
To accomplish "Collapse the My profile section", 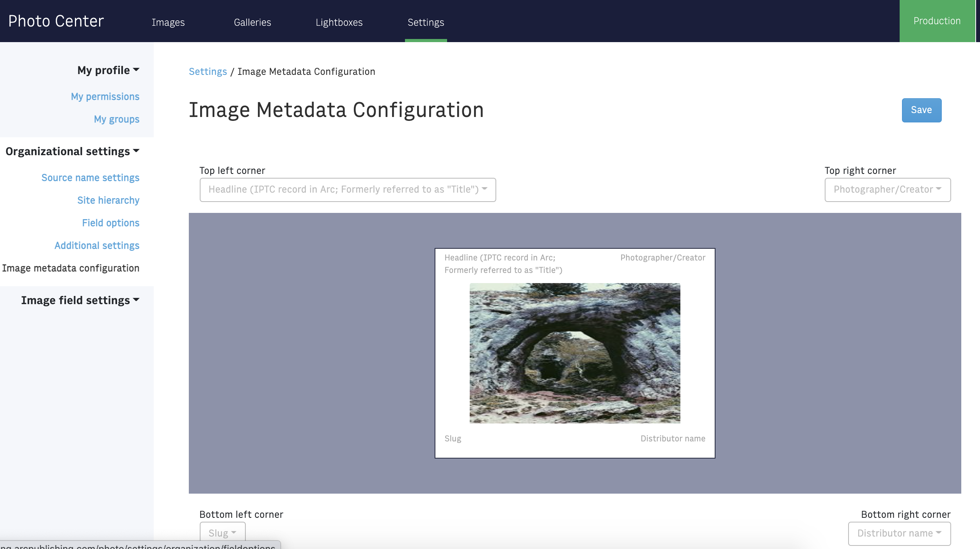I will 108,70.
